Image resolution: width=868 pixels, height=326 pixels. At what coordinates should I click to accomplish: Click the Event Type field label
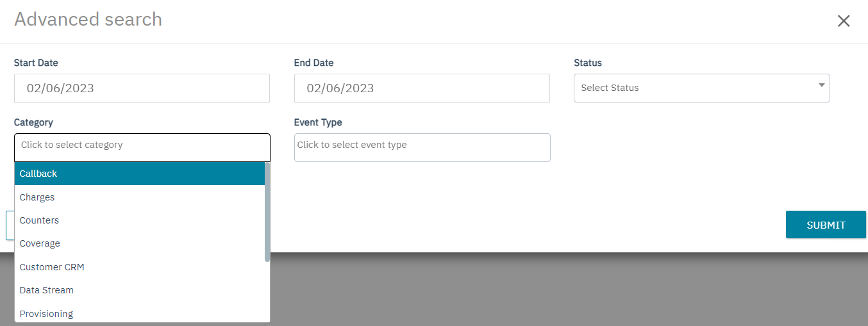tap(318, 122)
